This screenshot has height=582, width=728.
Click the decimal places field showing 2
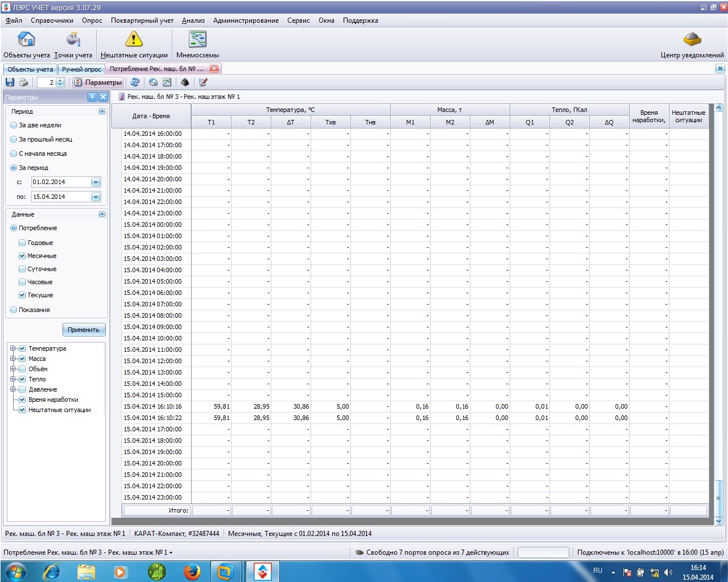[x=47, y=82]
